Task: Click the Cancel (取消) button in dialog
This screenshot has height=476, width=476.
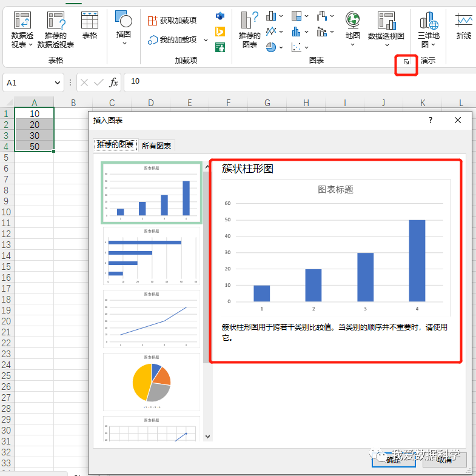Action: [444, 460]
